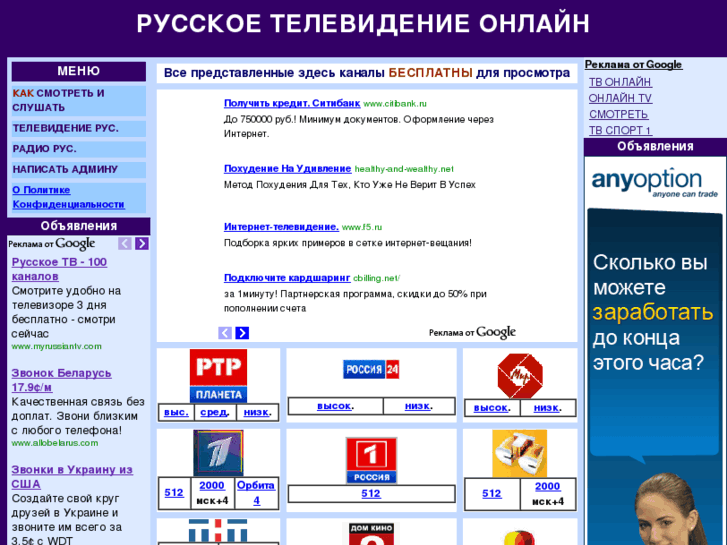
Task: Open Русское ТВ - 100 каналов ad
Action: tap(59, 269)
